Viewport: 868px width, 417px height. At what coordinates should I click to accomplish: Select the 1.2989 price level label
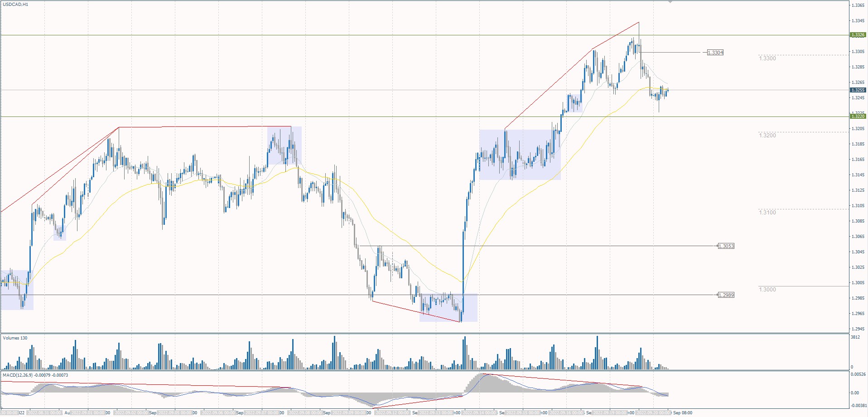726,295
